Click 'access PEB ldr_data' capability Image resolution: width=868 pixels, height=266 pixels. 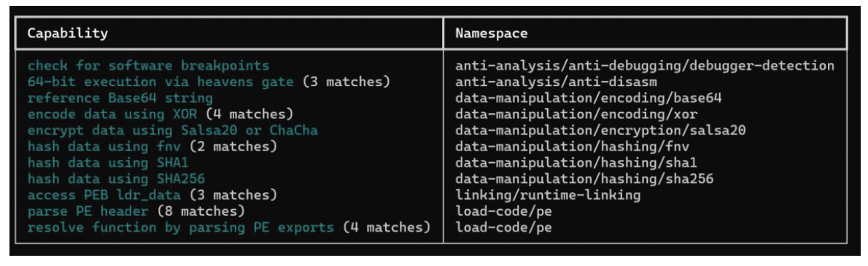(x=104, y=195)
